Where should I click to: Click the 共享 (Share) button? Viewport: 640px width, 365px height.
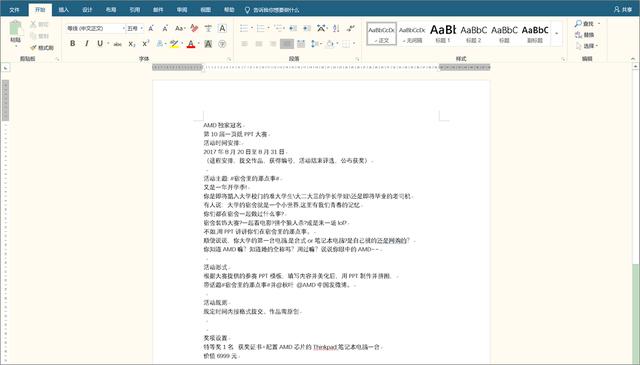623,9
